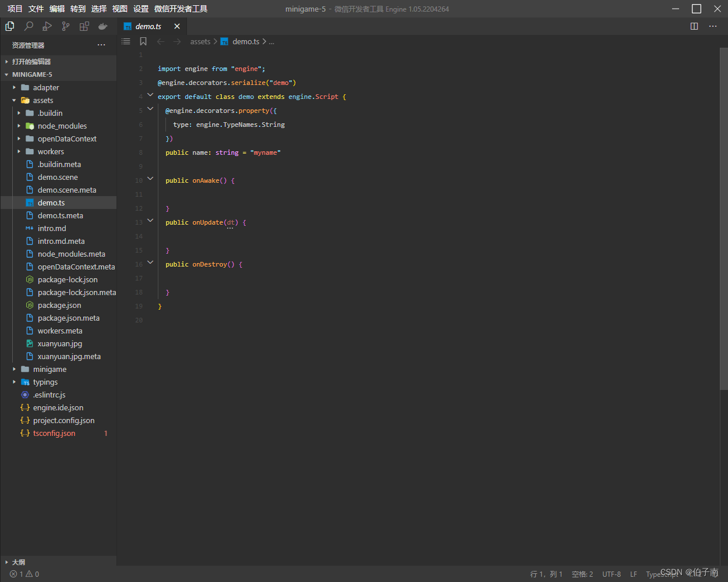Close the demo.ts editor tab
Screen dimensions: 728x582
[177, 26]
